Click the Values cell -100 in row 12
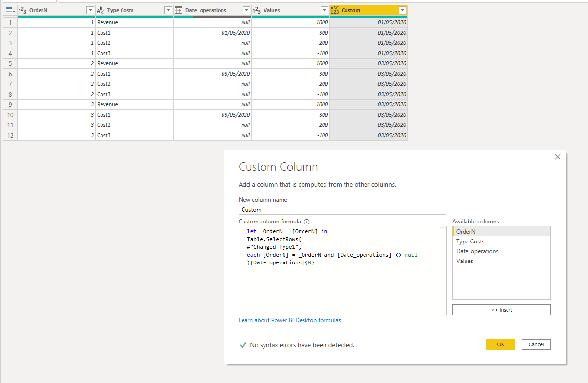The width and height of the screenshot is (588, 383). pyautogui.click(x=290, y=135)
